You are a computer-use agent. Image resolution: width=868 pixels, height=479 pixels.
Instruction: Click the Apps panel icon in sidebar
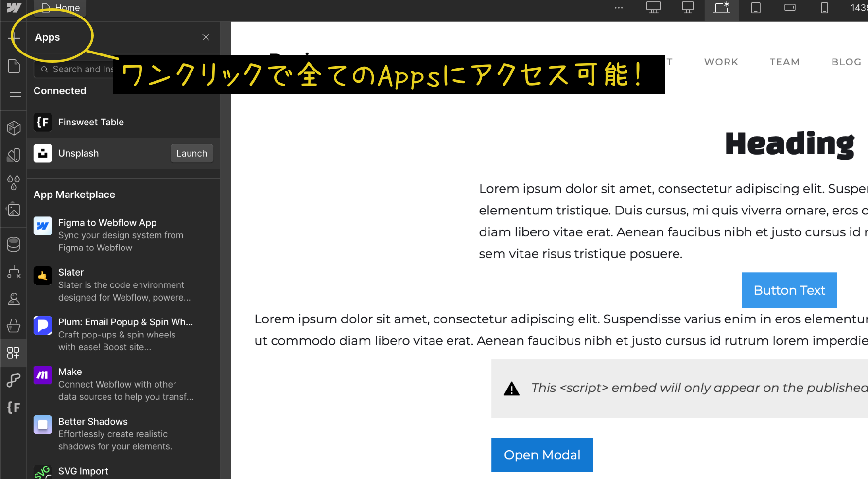[x=14, y=353]
